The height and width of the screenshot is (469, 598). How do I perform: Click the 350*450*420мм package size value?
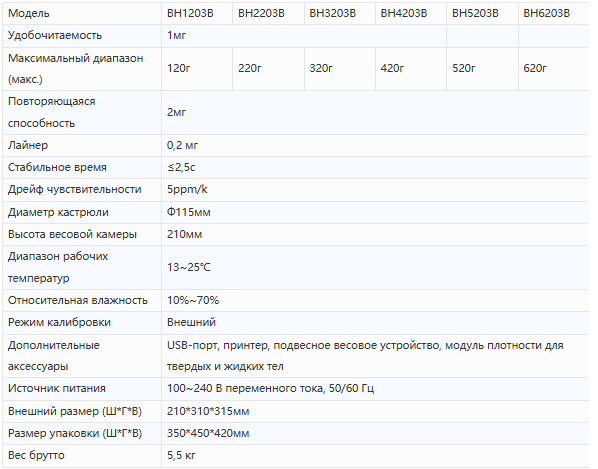[x=208, y=434]
